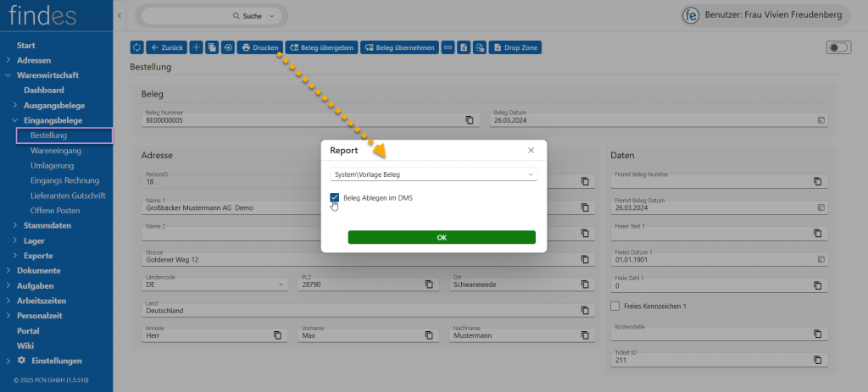Click the duplicate document toolbar icon
The image size is (868, 392).
[x=212, y=47]
